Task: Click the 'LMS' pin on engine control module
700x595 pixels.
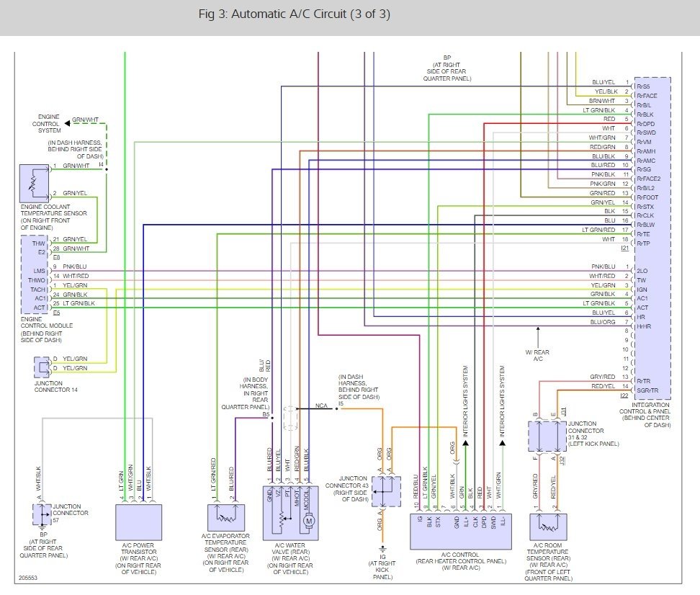Action: [40, 271]
